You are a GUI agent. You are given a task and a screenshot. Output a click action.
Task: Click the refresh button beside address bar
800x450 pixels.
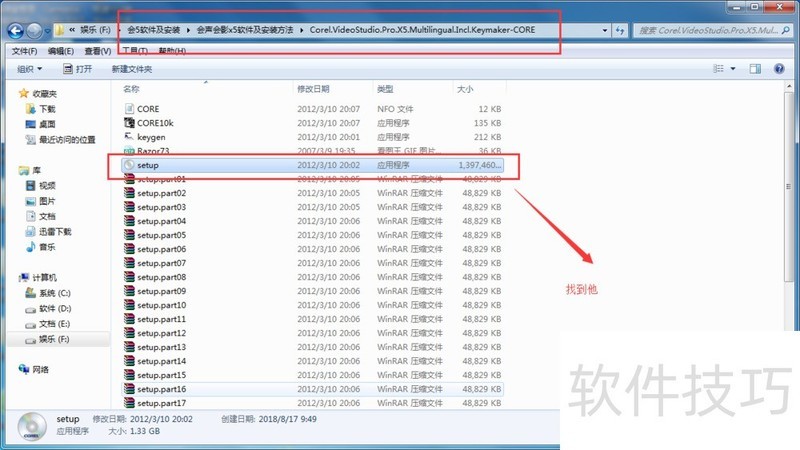click(619, 31)
